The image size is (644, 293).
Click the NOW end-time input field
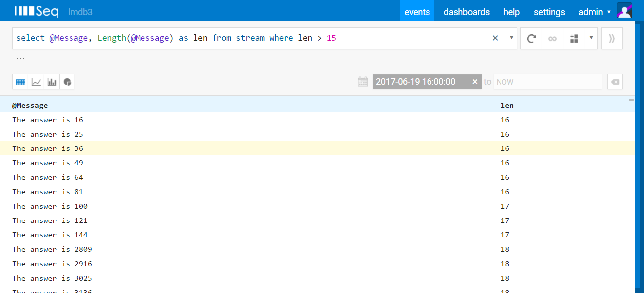pos(546,81)
